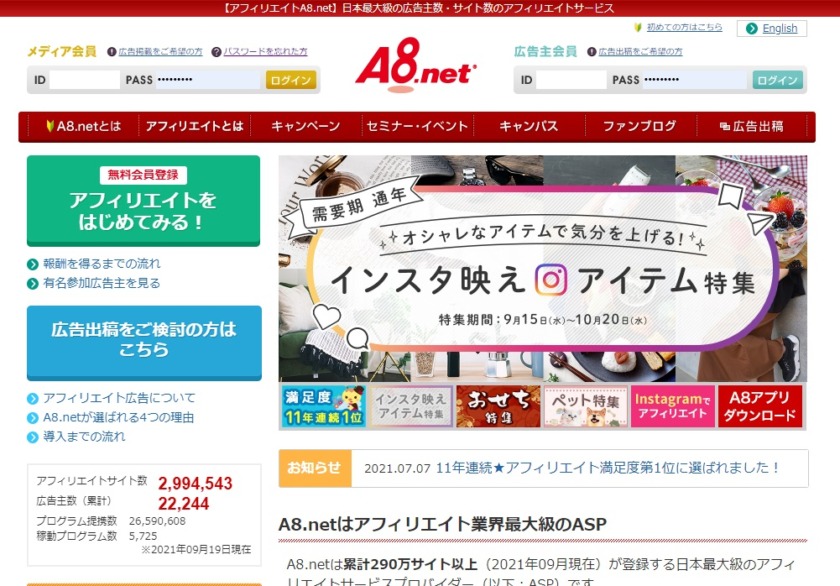Screen dimensions: 840x586
Task: Click the media member PASS field
Action: click(x=207, y=80)
